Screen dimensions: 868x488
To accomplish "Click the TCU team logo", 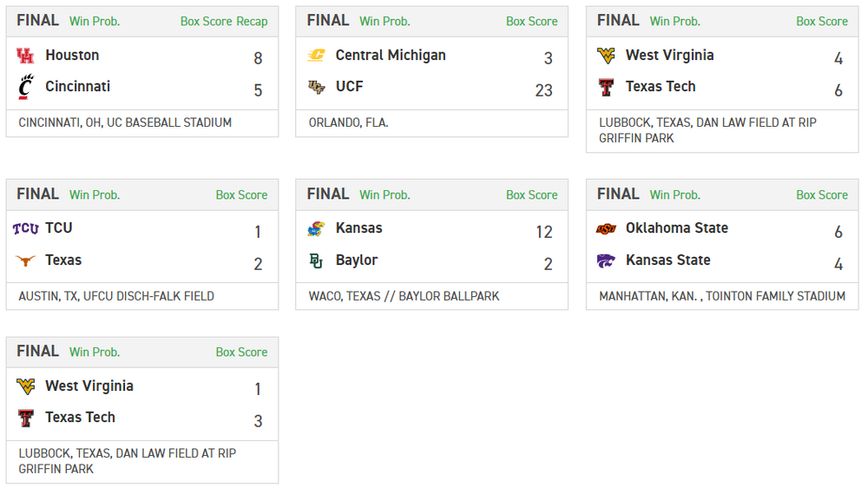I will click(x=25, y=228).
